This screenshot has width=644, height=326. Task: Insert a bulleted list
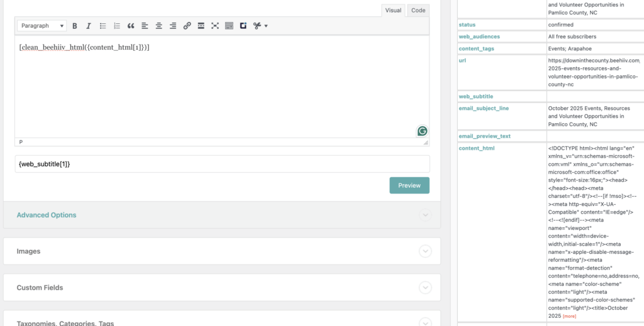103,26
